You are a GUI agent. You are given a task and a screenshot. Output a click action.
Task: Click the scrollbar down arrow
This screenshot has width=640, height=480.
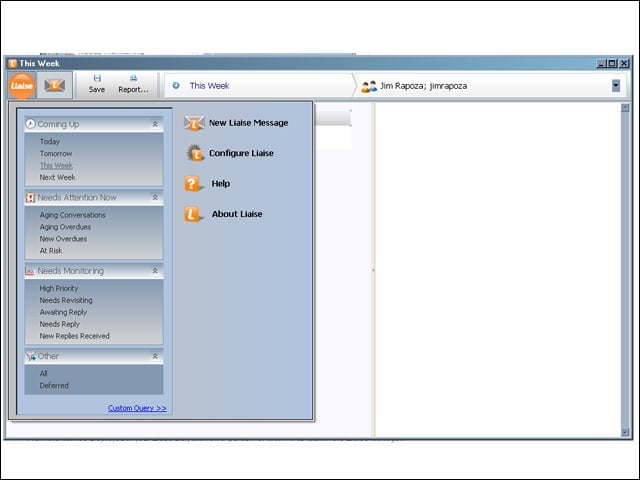click(x=625, y=432)
